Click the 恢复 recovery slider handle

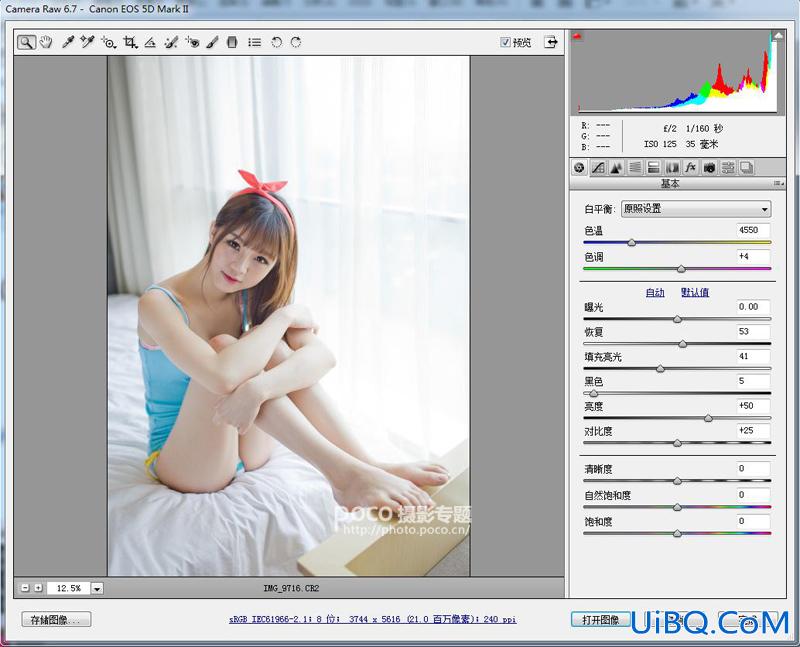coord(683,344)
